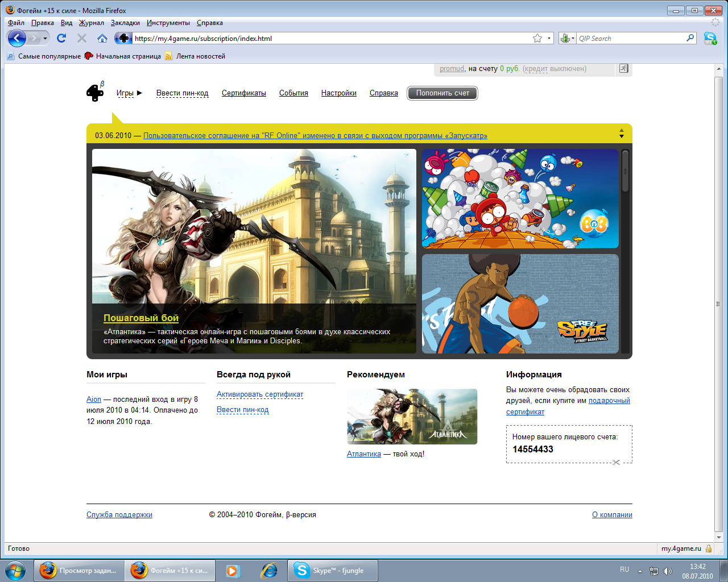Launch Internet Explorer from taskbar

click(x=268, y=571)
